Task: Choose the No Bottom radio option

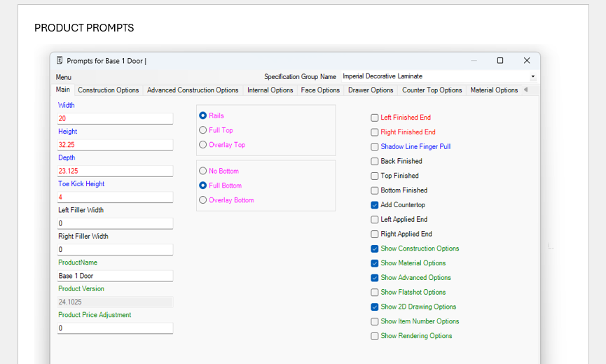Action: click(x=203, y=171)
